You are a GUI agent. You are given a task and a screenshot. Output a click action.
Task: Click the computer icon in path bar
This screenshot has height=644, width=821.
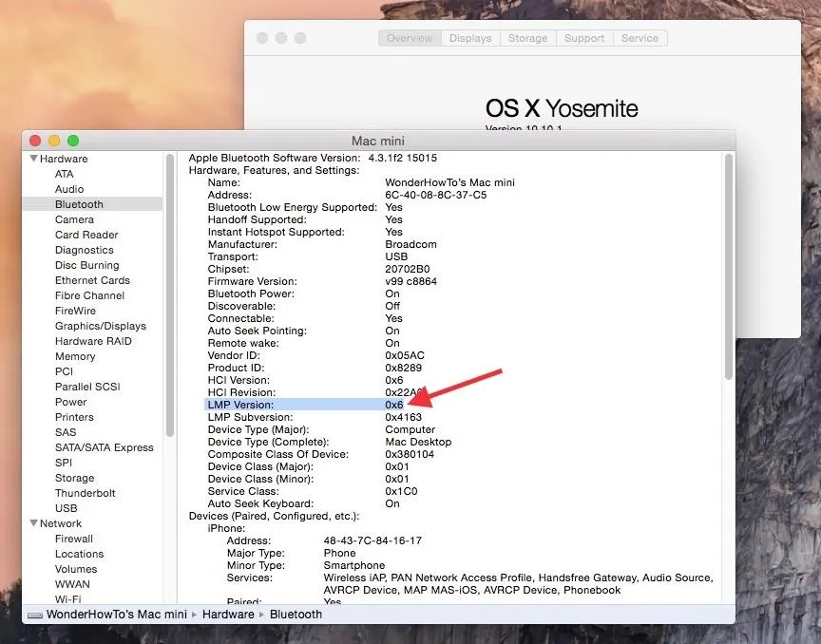coord(35,615)
